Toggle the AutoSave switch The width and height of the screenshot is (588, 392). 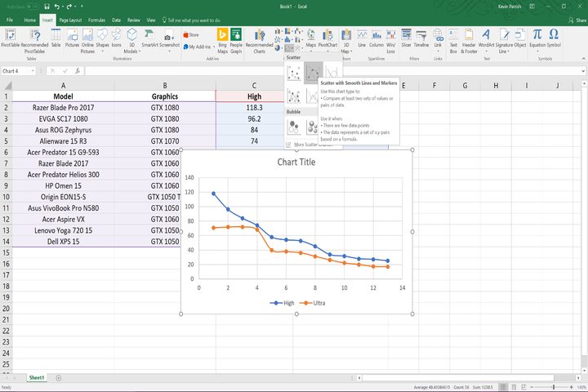click(x=33, y=7)
